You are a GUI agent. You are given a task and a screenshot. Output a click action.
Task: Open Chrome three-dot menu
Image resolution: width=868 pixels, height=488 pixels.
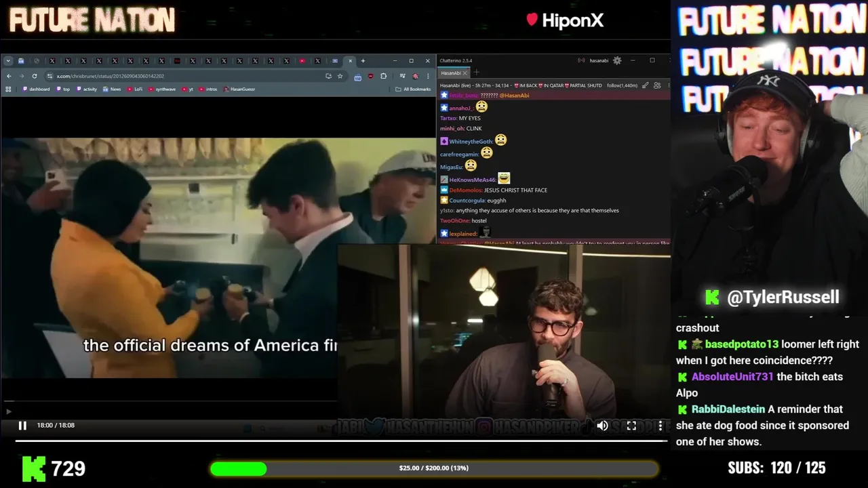(x=428, y=76)
